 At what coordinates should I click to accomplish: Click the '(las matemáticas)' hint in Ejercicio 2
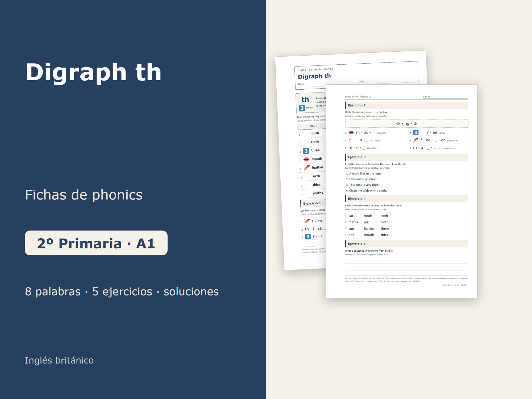pos(447,148)
